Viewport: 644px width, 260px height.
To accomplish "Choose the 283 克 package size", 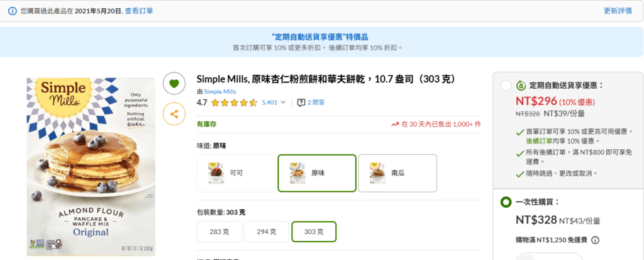I will click(219, 232).
